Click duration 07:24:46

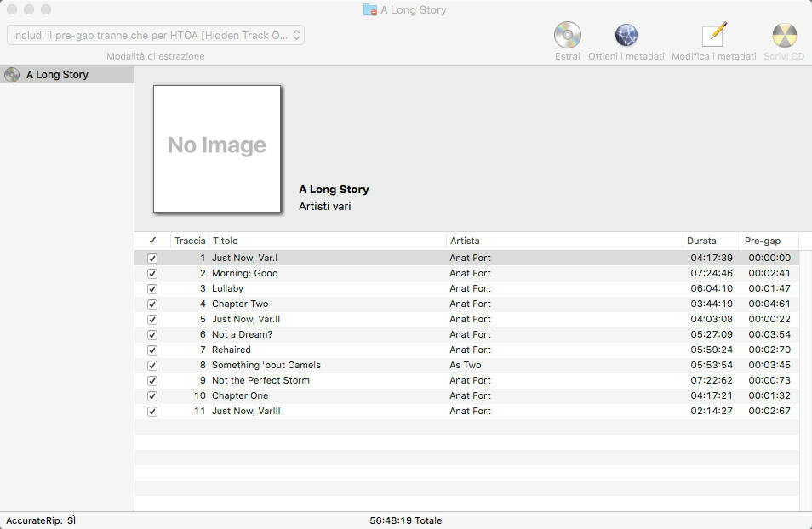tap(712, 273)
